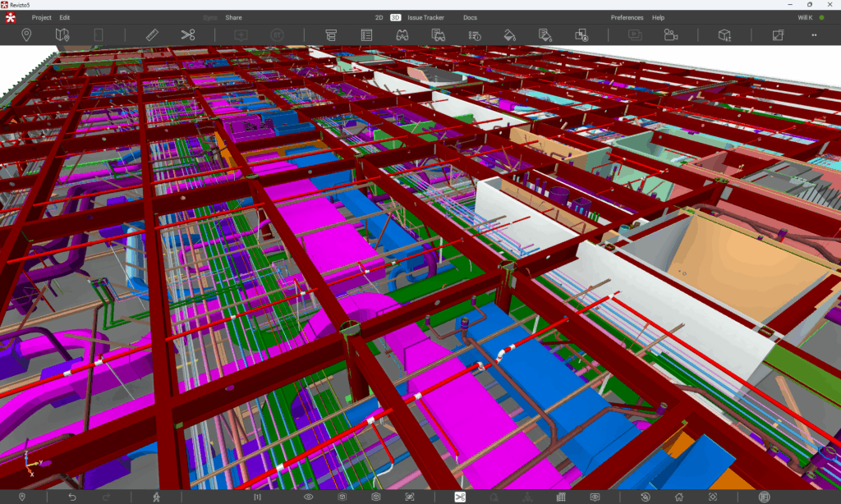Screen dimensions: 841x504
Task: Expand the fullscreen view icon in top toolbar
Action: coord(778,34)
